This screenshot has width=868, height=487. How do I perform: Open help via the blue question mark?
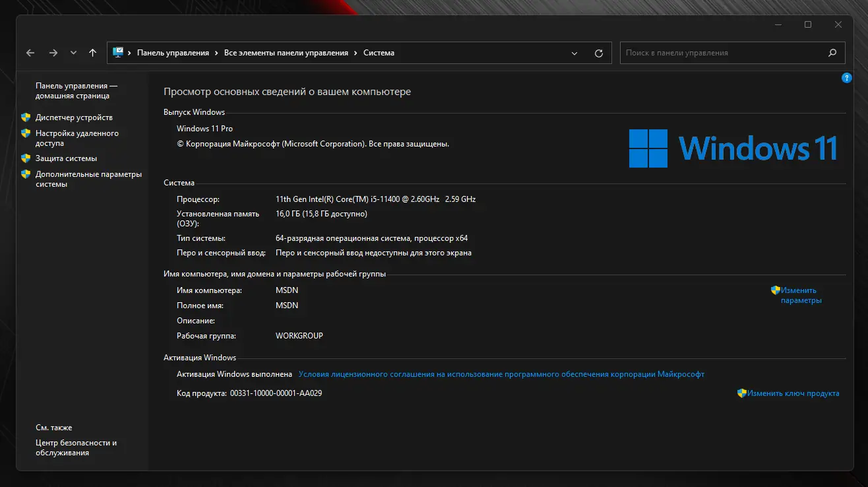coord(847,78)
